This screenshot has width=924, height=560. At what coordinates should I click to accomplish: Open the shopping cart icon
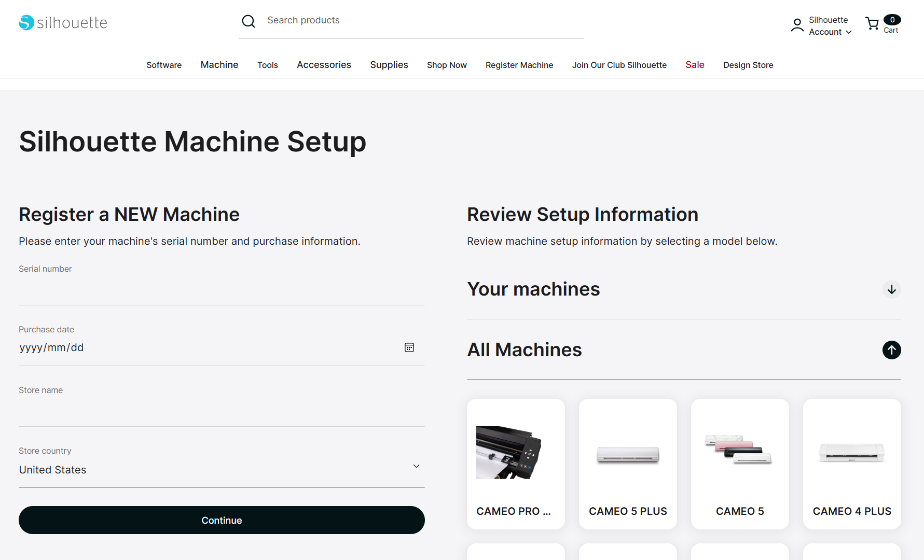872,23
